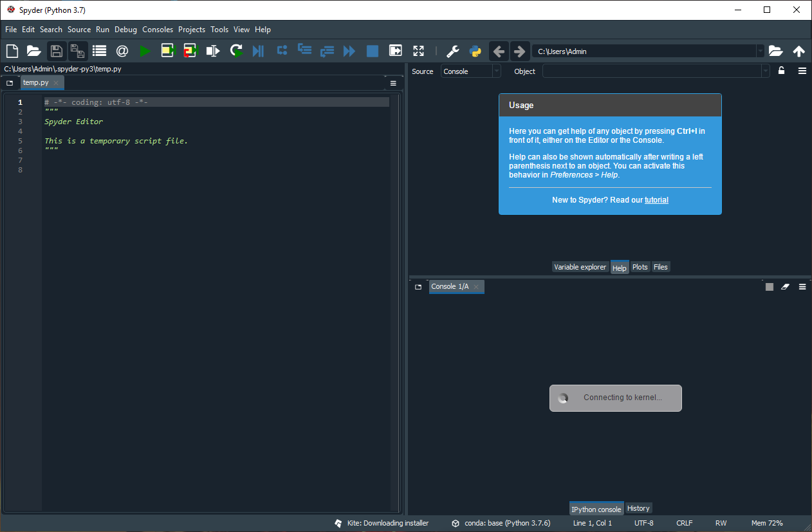Open Preferences with the wrench icon
The image size is (812, 532).
pos(453,51)
